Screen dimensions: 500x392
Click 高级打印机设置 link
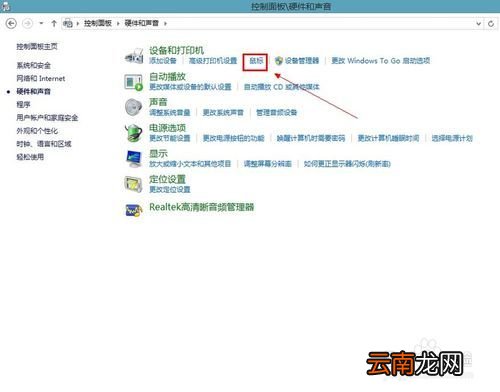(x=213, y=61)
